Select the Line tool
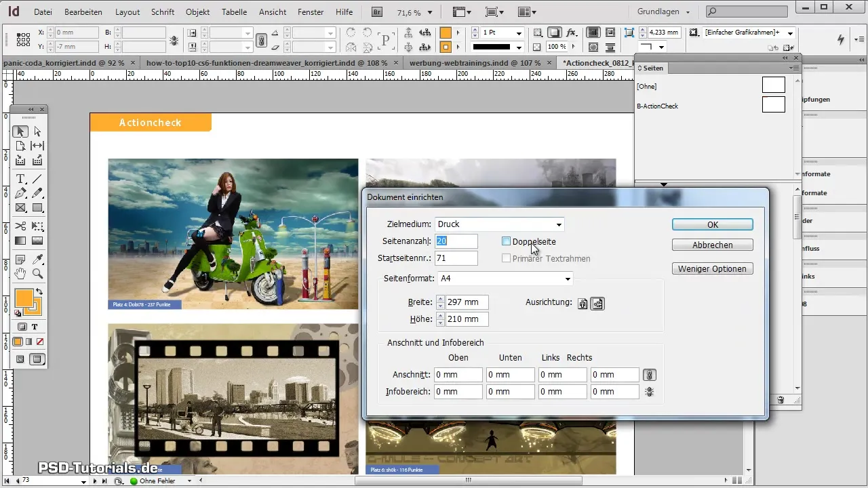The image size is (868, 488). coord(37,179)
